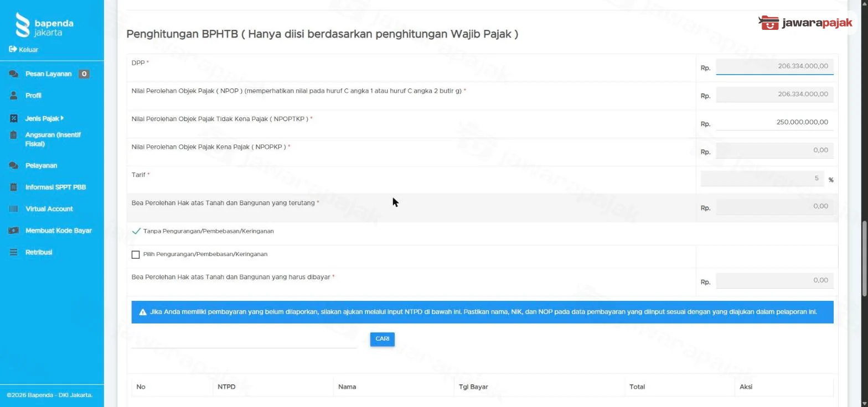Click the NPOPKP amount field
868x407 pixels.
click(774, 150)
